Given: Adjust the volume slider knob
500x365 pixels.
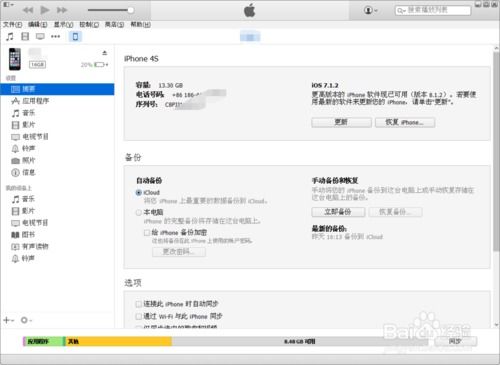Looking at the screenshot, I should 131,10.
